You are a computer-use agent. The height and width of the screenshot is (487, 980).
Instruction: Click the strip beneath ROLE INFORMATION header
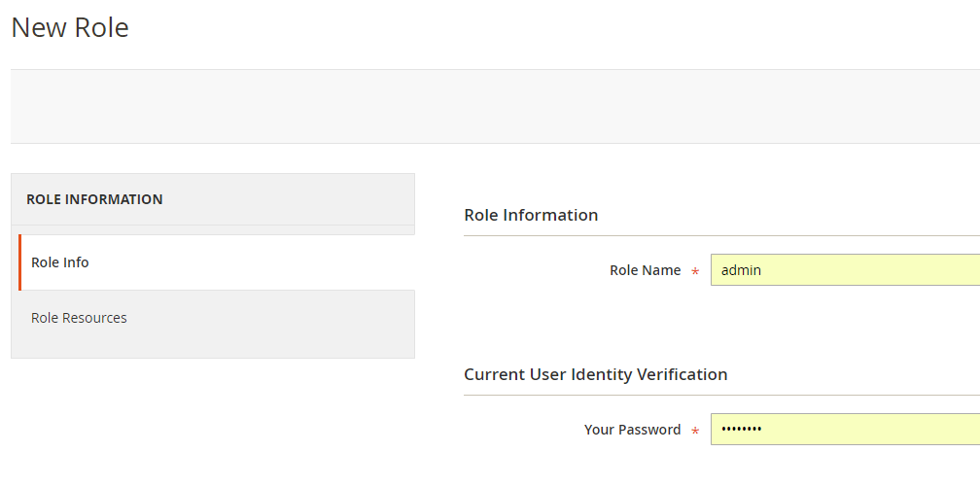point(212,229)
